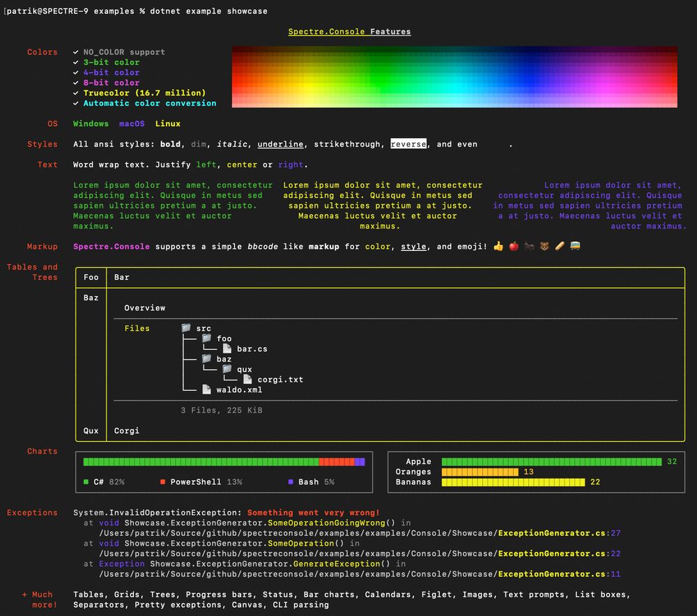Viewport: 697px width, 616px height.
Task: Click the src folder icon in the tree
Action: point(185,328)
